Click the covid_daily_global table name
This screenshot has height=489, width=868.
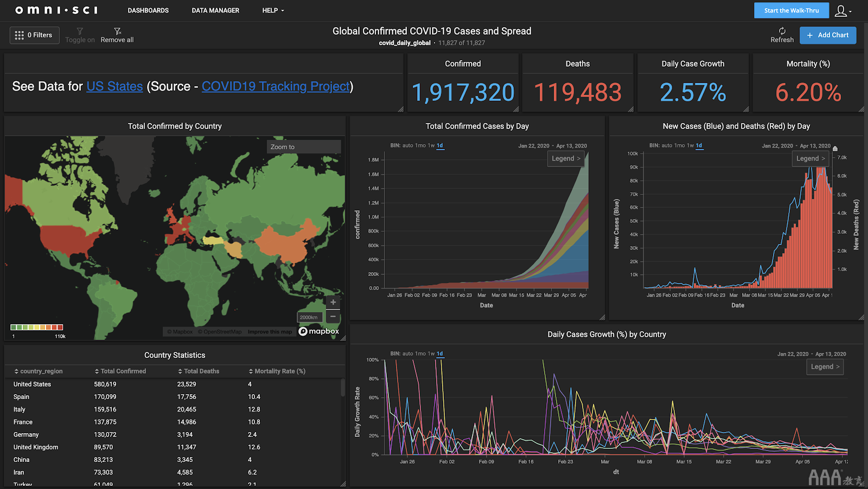tap(405, 43)
